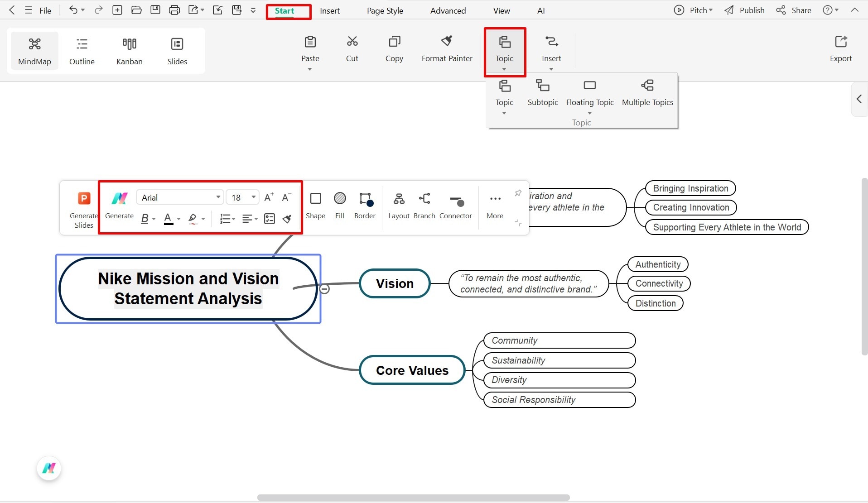868x503 pixels.
Task: Save the document with the floppy disk icon
Action: pos(155,10)
